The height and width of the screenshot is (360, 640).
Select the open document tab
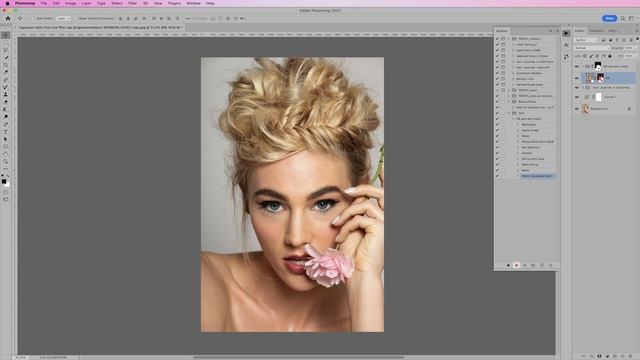point(100,27)
